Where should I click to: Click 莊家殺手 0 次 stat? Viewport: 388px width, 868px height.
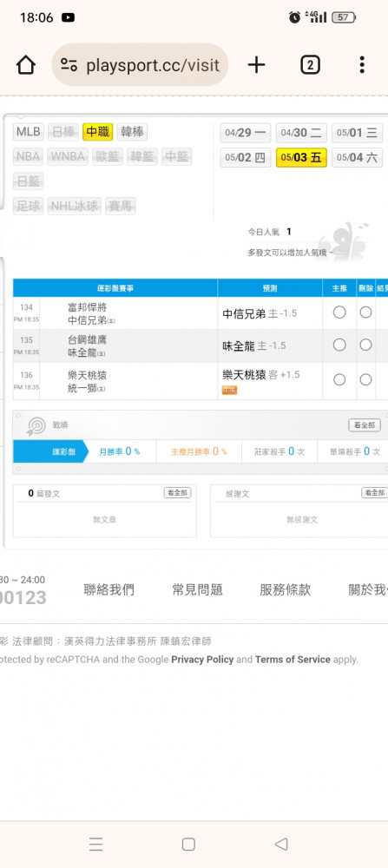click(279, 451)
